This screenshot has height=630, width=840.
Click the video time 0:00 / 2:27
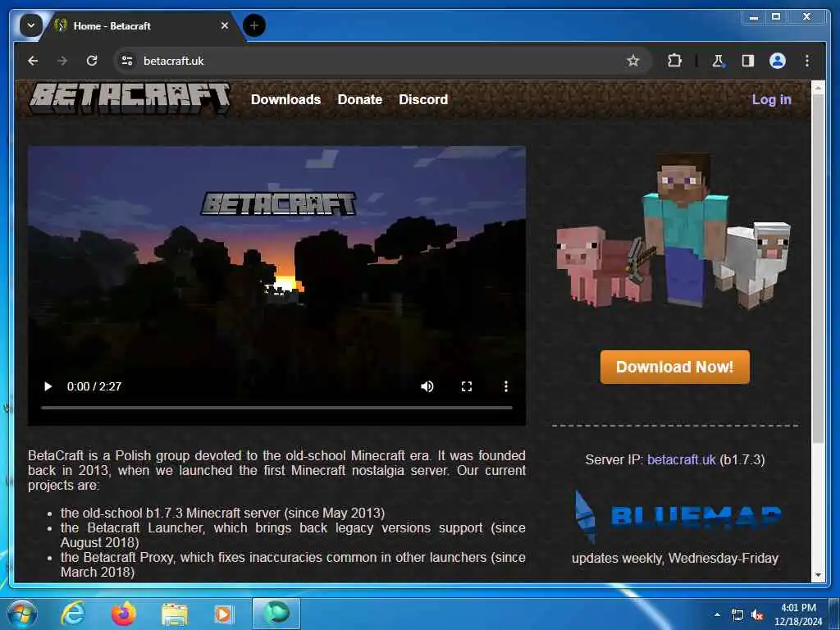point(94,386)
